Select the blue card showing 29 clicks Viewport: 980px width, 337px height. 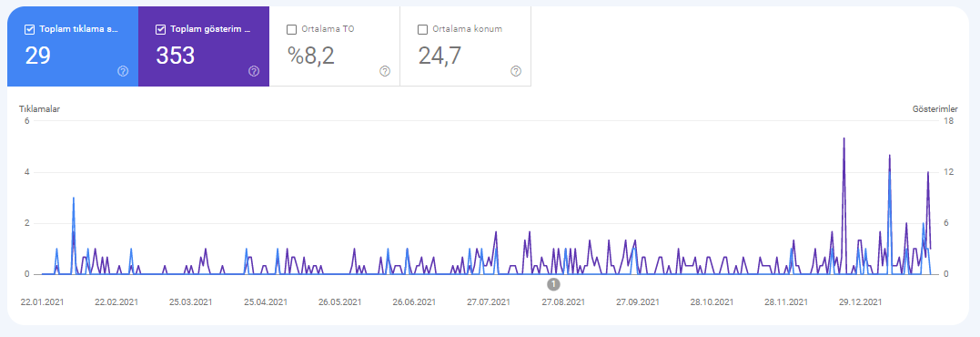point(73,46)
